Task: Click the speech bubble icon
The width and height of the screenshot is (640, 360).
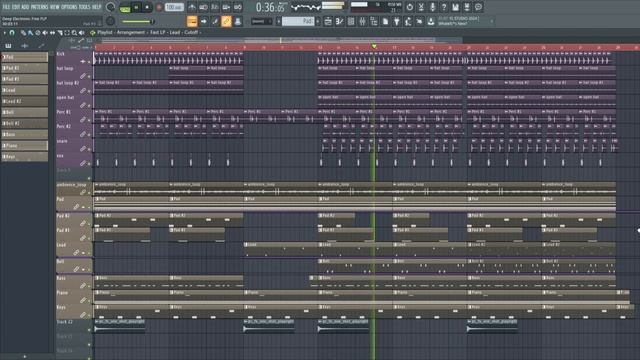Action: pyautogui.click(x=478, y=7)
